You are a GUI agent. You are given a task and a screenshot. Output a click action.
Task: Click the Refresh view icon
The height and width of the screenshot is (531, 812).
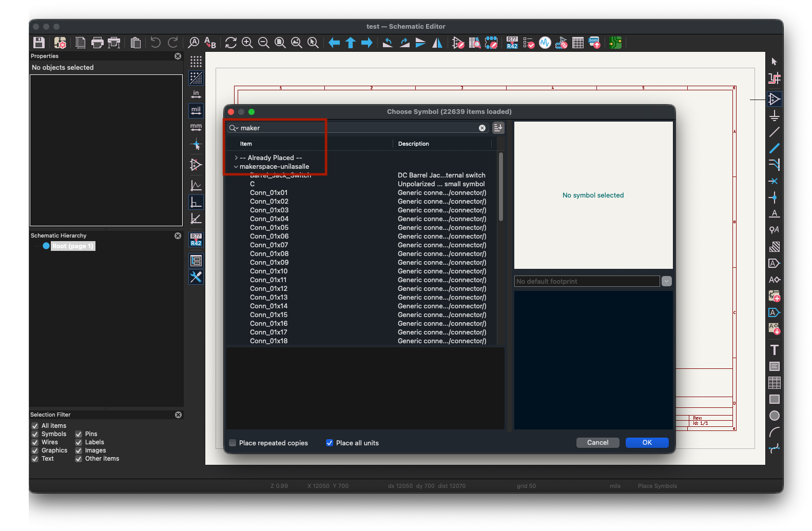click(231, 43)
